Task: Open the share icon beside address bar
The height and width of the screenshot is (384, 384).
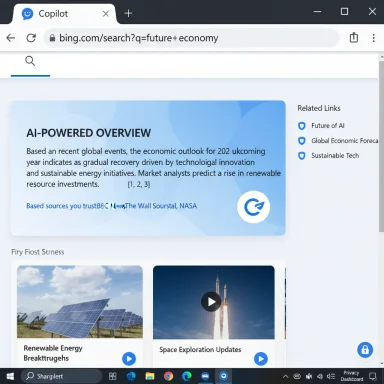Action: (354, 38)
